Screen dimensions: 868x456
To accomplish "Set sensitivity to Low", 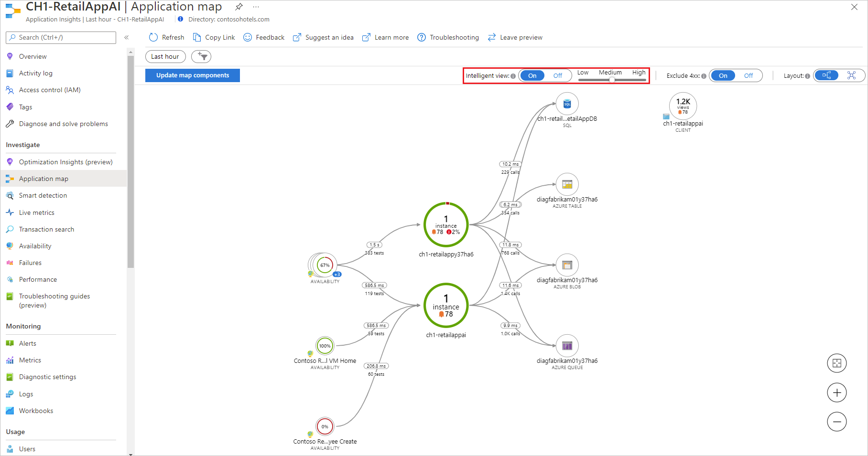I will point(583,73).
